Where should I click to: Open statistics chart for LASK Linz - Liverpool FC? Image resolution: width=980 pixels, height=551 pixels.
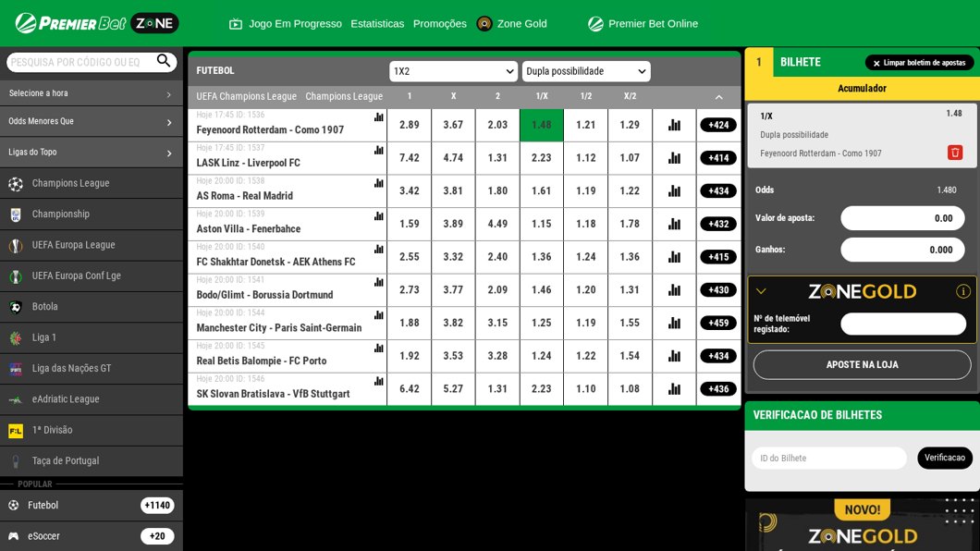(674, 158)
